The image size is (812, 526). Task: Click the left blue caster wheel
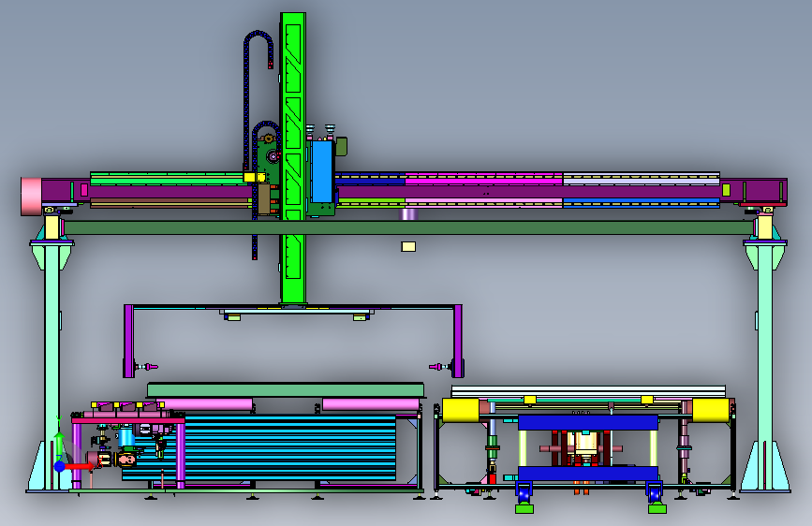(524, 492)
